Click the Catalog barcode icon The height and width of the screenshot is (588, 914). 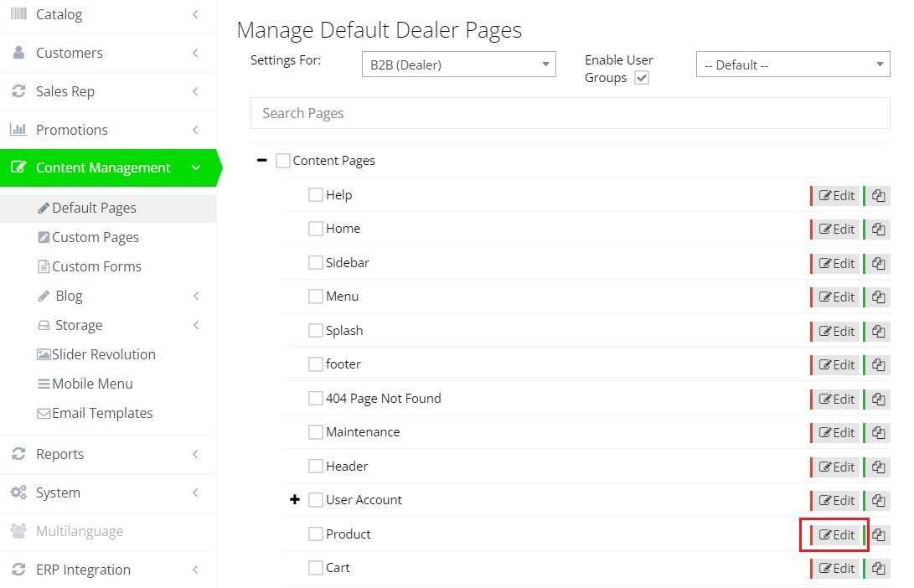tap(18, 14)
